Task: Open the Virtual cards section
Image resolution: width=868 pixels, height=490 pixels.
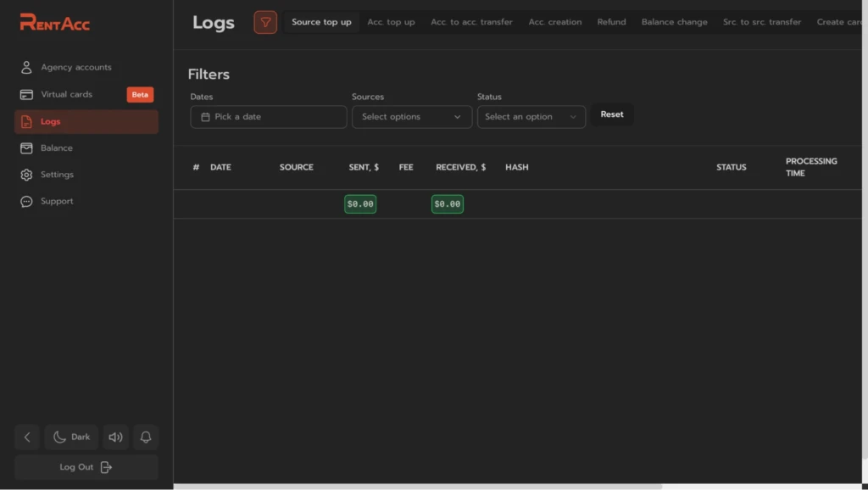Action: click(x=86, y=94)
